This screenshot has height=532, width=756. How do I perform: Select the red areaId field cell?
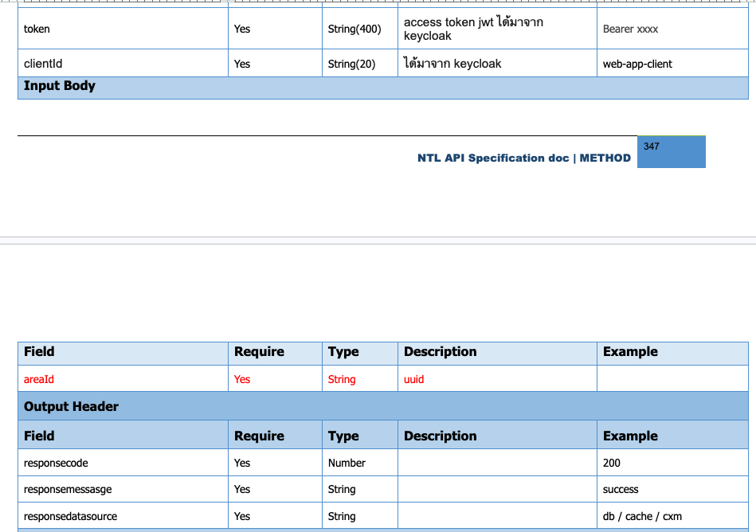point(39,379)
